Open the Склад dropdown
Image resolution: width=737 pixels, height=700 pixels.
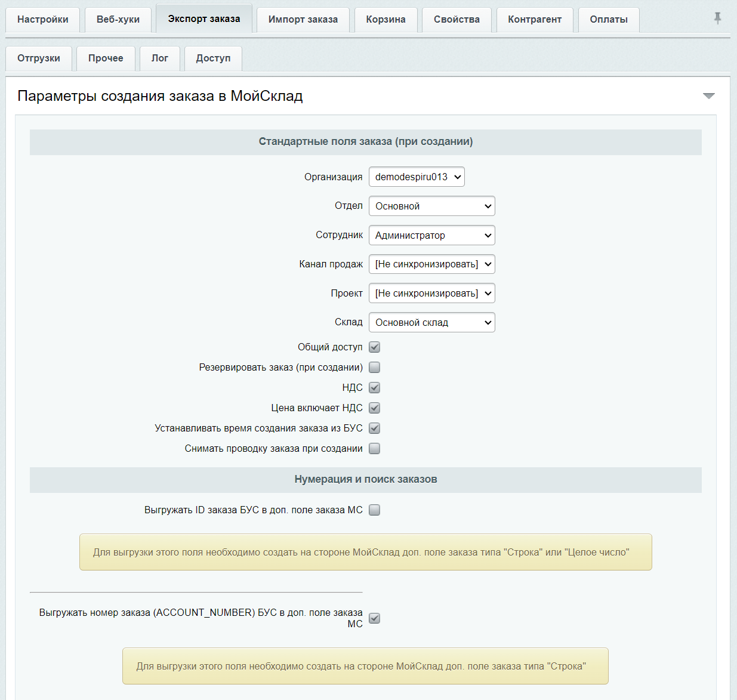click(432, 322)
